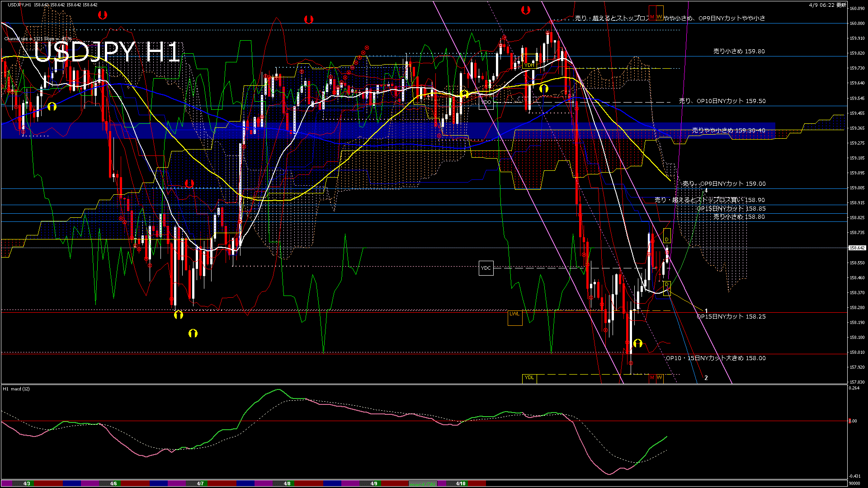
Task: Click the YDC label box
Action: [486, 268]
